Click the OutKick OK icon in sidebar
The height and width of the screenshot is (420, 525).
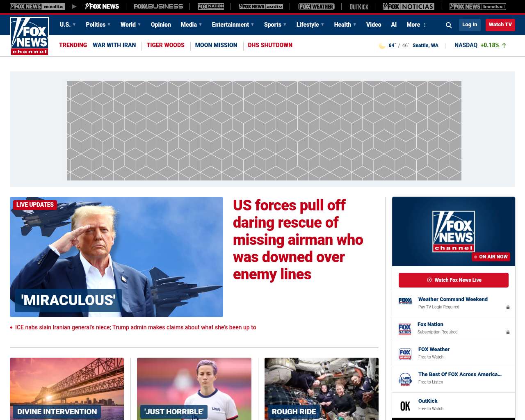pos(405,406)
